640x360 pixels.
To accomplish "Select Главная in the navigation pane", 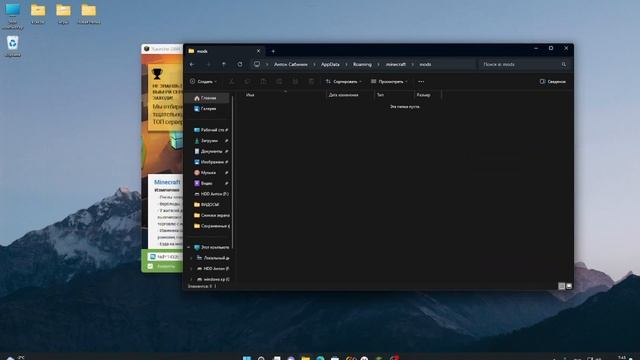I will tap(208, 98).
